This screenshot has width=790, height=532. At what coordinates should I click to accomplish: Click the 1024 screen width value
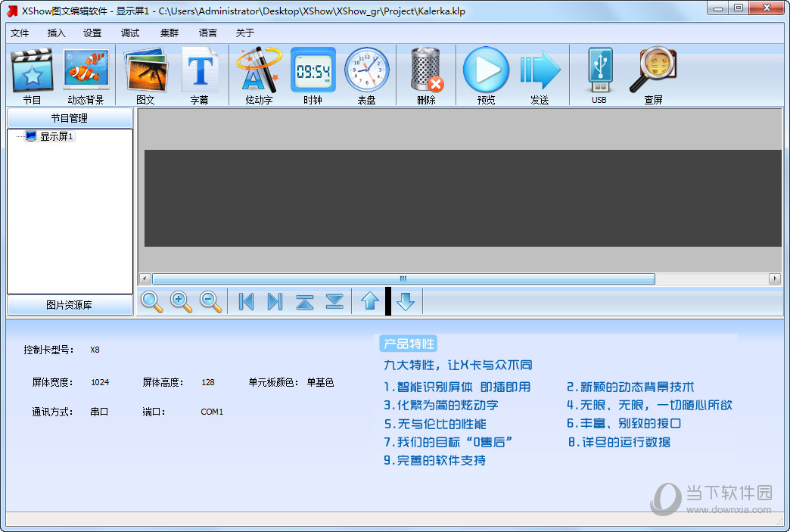(100, 382)
